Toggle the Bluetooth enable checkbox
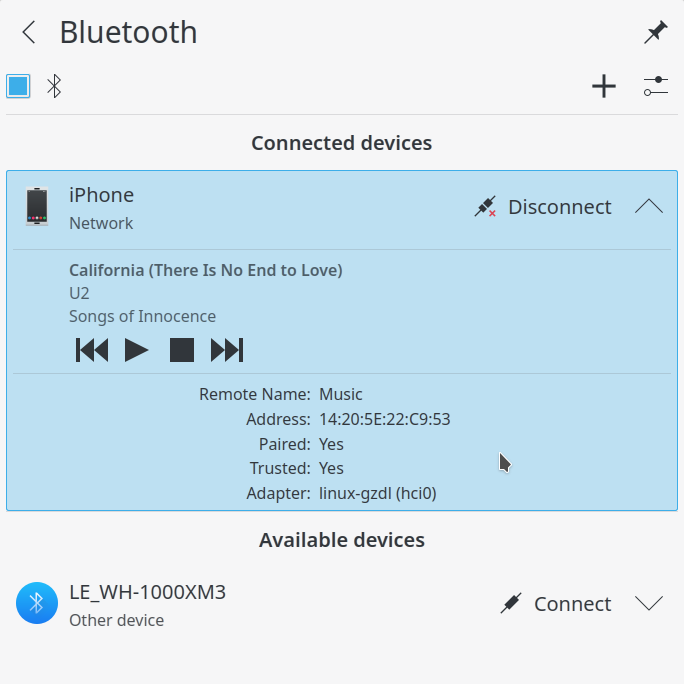The width and height of the screenshot is (684, 684). 18,86
